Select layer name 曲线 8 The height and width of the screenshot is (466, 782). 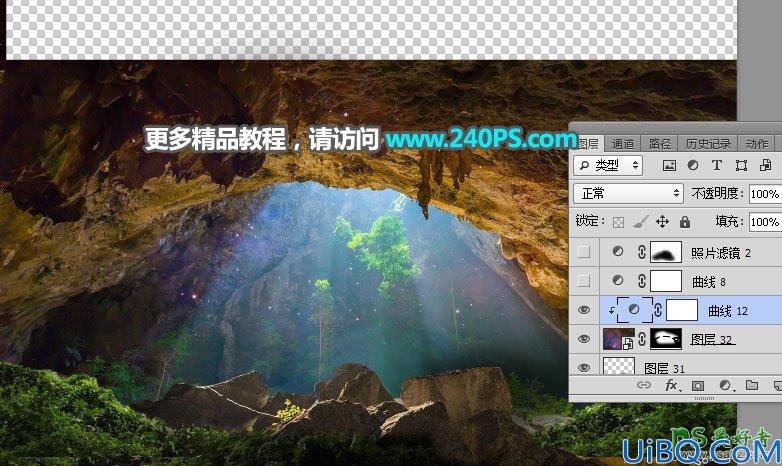[x=709, y=282]
